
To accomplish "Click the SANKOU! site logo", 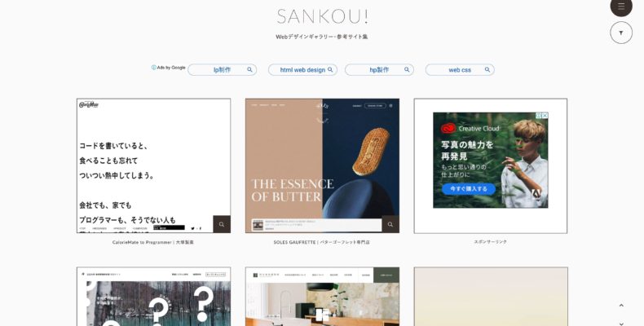I will (323, 17).
